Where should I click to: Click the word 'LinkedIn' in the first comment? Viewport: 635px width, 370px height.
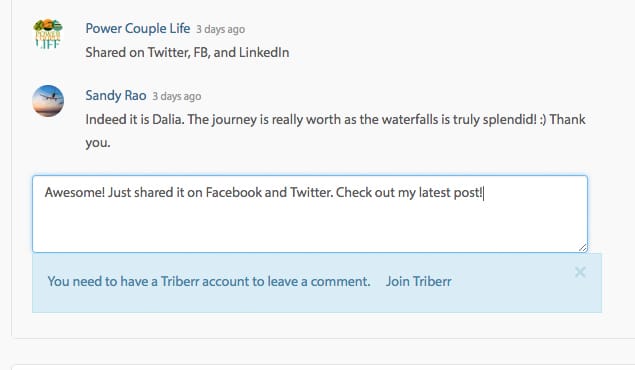point(264,53)
